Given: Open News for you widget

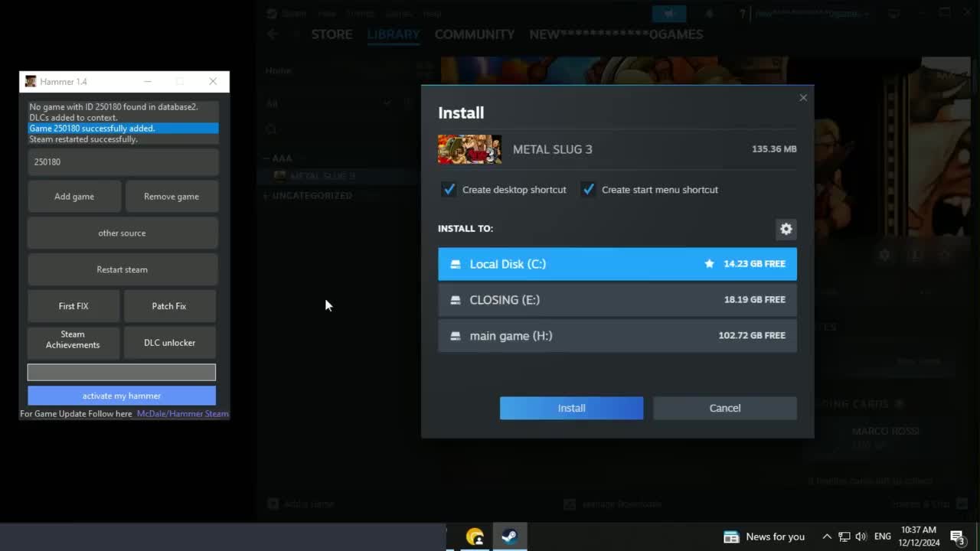Looking at the screenshot, I should pos(764,536).
